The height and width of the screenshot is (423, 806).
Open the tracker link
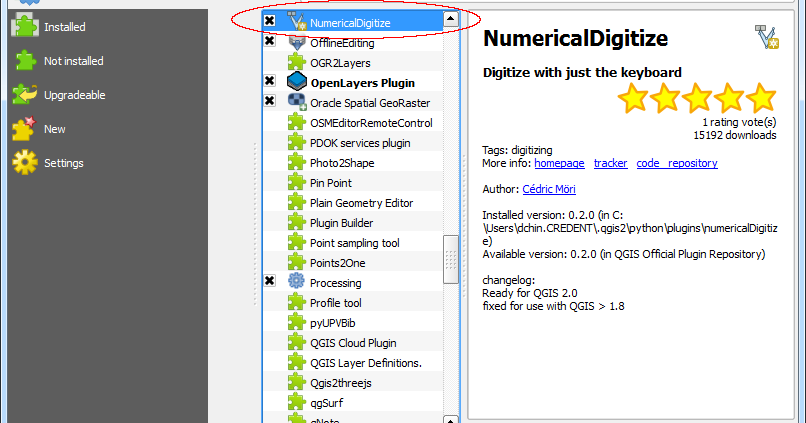(x=610, y=163)
